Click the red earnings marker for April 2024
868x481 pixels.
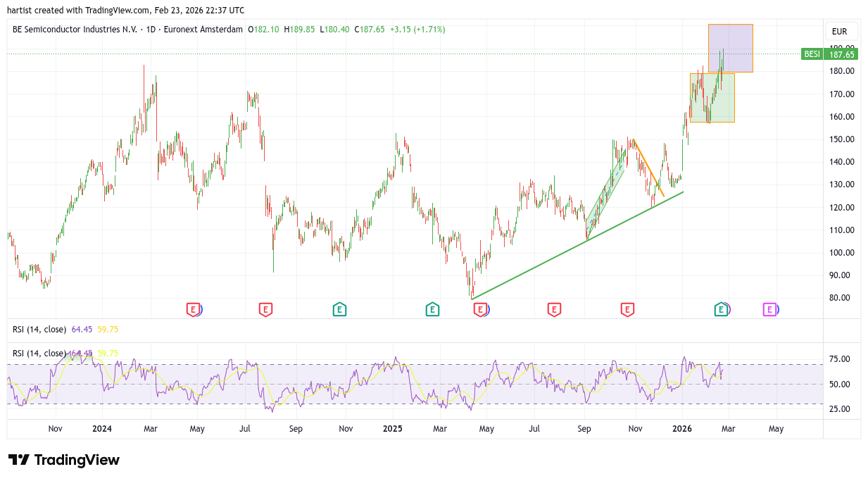(192, 309)
